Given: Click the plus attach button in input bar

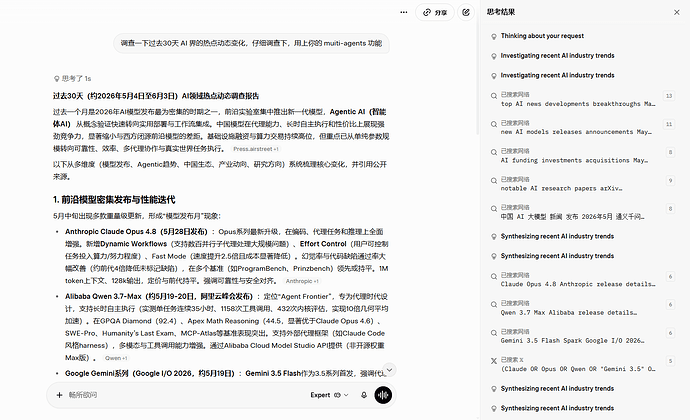Looking at the screenshot, I should click(x=59, y=395).
